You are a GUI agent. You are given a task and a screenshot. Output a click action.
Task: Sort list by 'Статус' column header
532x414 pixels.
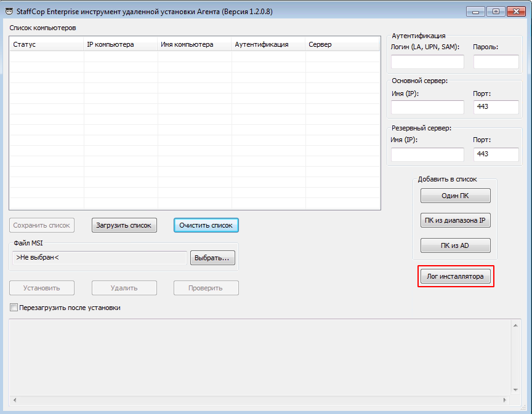coord(46,44)
